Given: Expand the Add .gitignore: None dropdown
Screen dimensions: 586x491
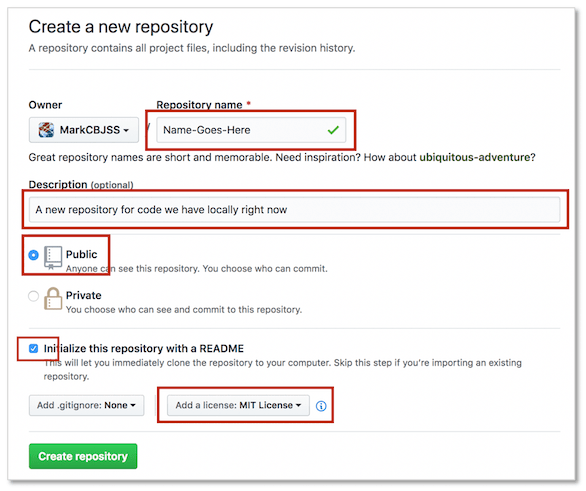Looking at the screenshot, I should (86, 405).
